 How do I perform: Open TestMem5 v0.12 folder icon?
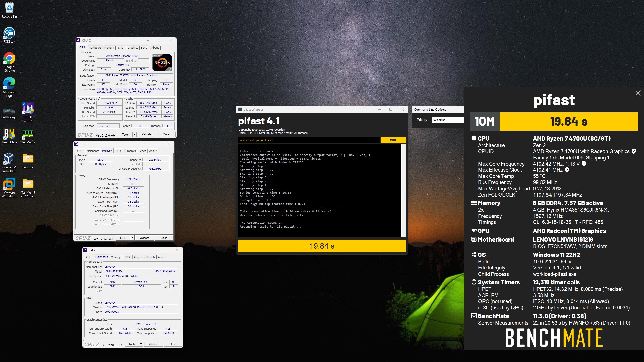28,188
